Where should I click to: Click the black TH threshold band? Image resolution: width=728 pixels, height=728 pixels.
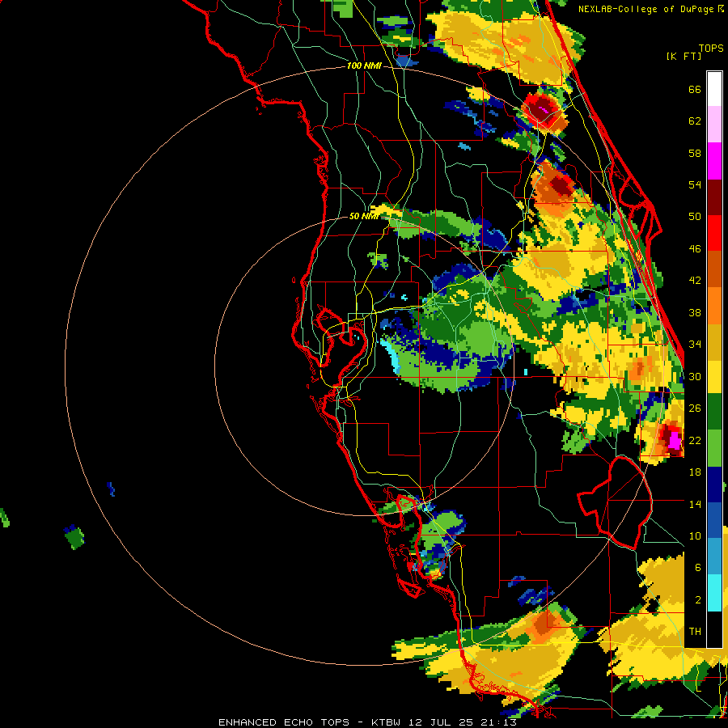coord(714,629)
